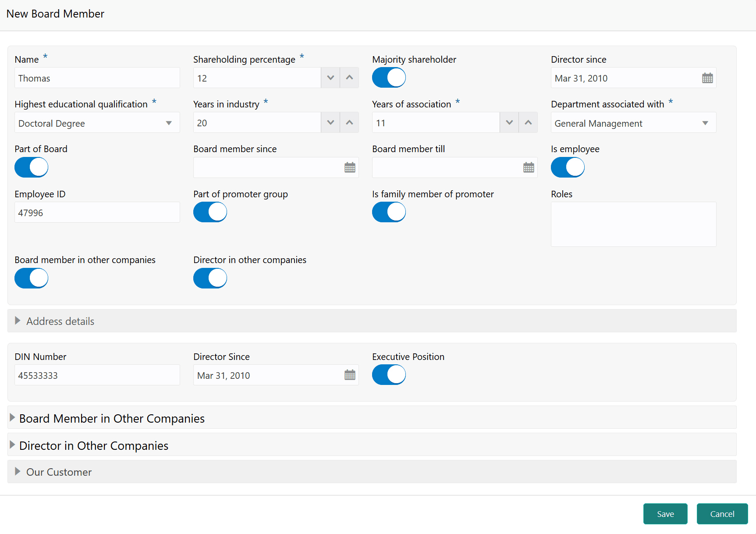The image size is (756, 534).
Task: Increase Years of association with up arrow
Action: tap(528, 122)
